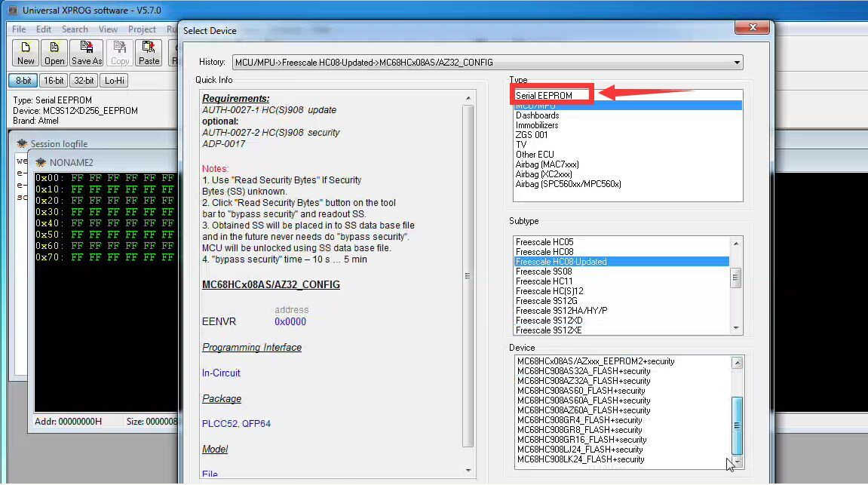Open the Search menu

point(75,29)
